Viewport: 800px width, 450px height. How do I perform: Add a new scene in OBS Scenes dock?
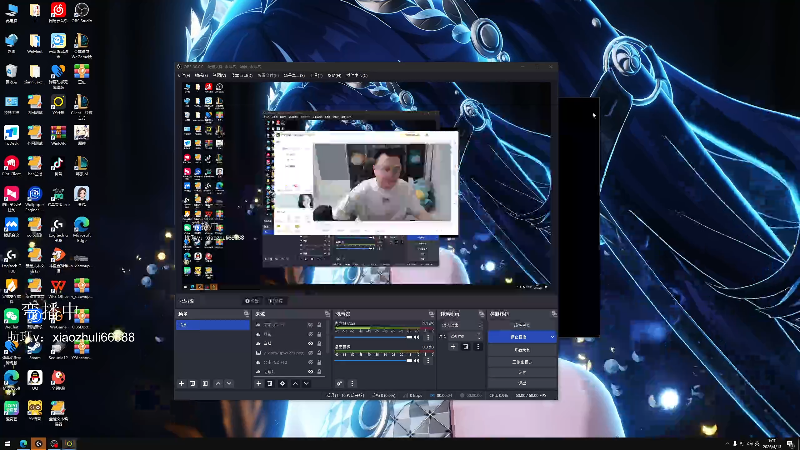point(181,383)
